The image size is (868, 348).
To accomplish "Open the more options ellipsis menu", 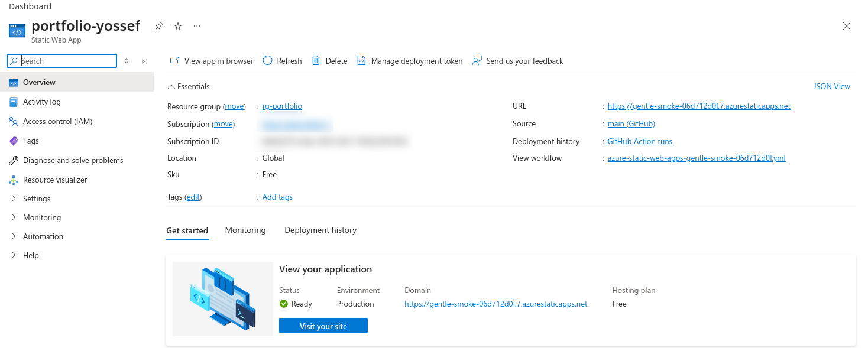I will pos(197,27).
